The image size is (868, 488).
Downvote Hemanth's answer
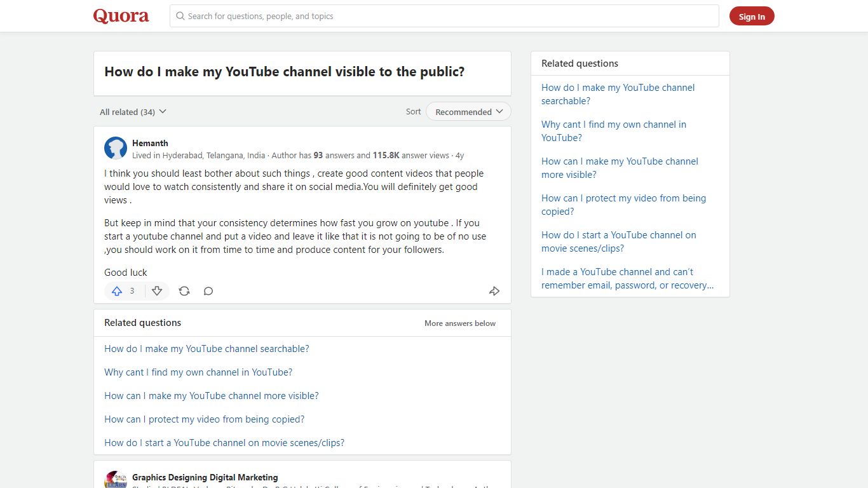tap(157, 291)
